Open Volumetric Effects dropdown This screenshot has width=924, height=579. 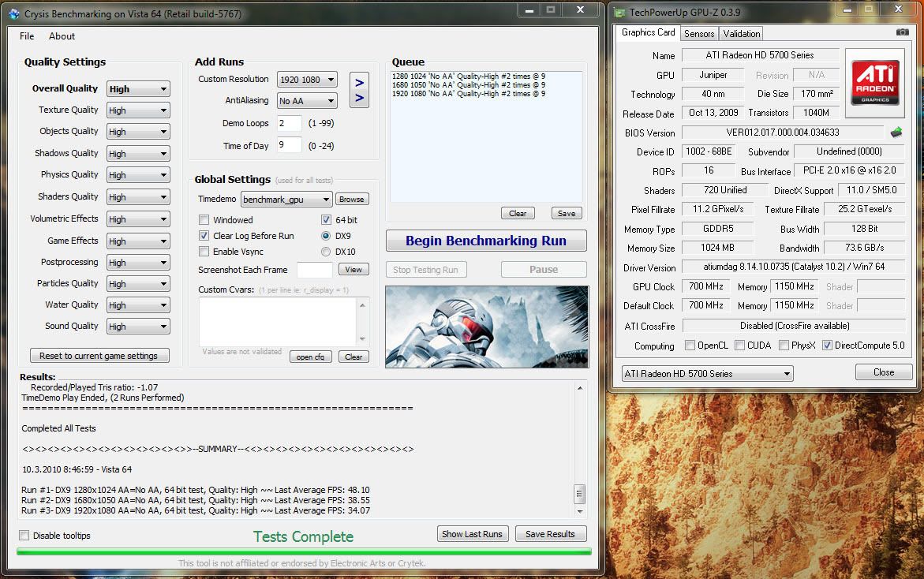pos(138,219)
